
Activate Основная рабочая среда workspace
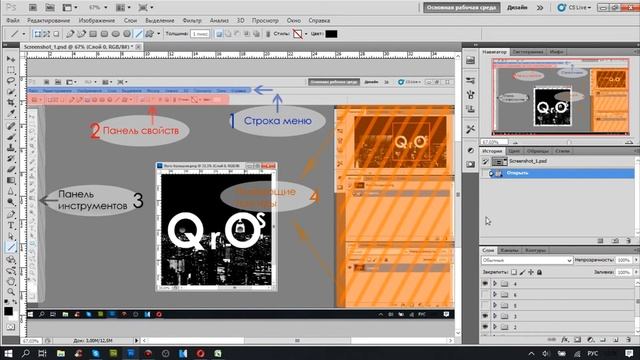click(x=462, y=7)
